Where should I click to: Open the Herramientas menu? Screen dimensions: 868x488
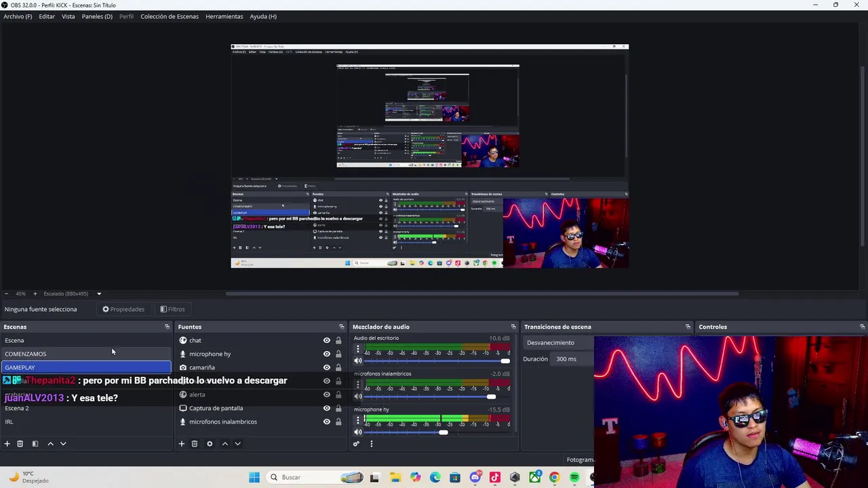224,16
